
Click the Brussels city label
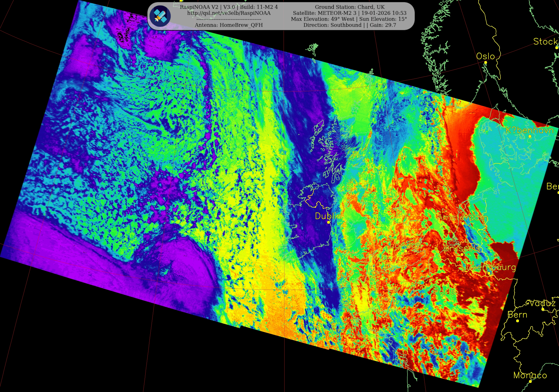[x=462, y=248]
